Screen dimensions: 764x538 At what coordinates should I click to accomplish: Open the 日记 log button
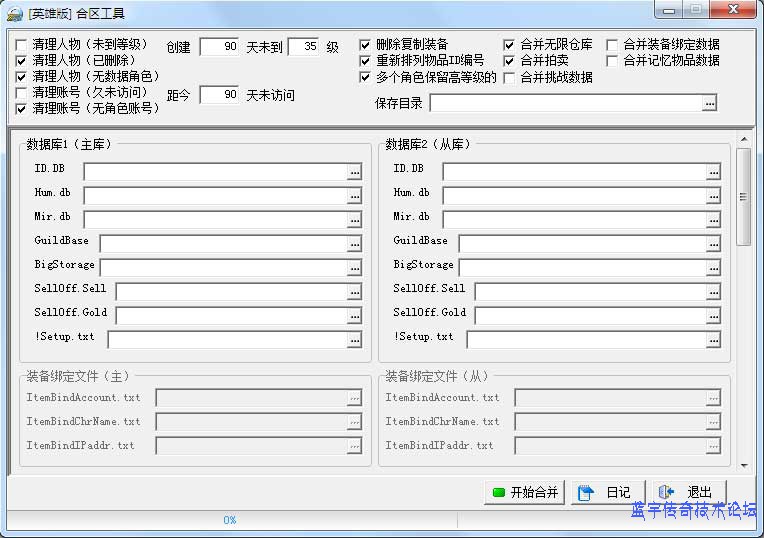point(606,492)
